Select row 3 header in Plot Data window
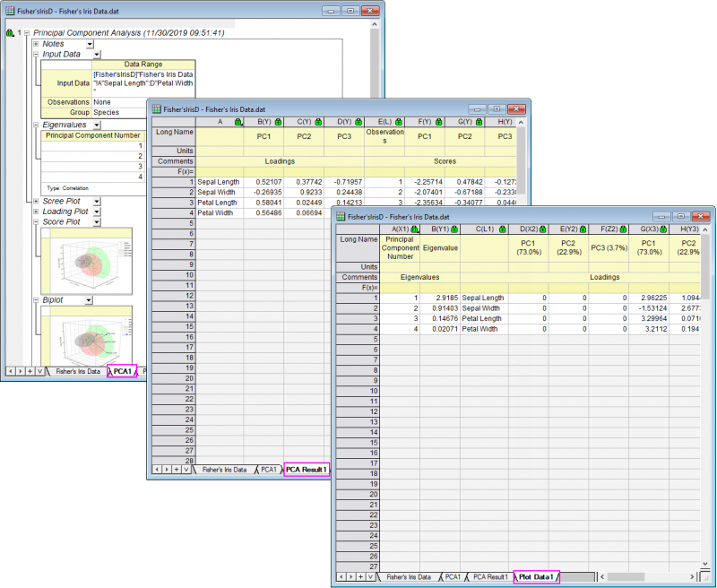The image size is (717, 588). (x=358, y=319)
